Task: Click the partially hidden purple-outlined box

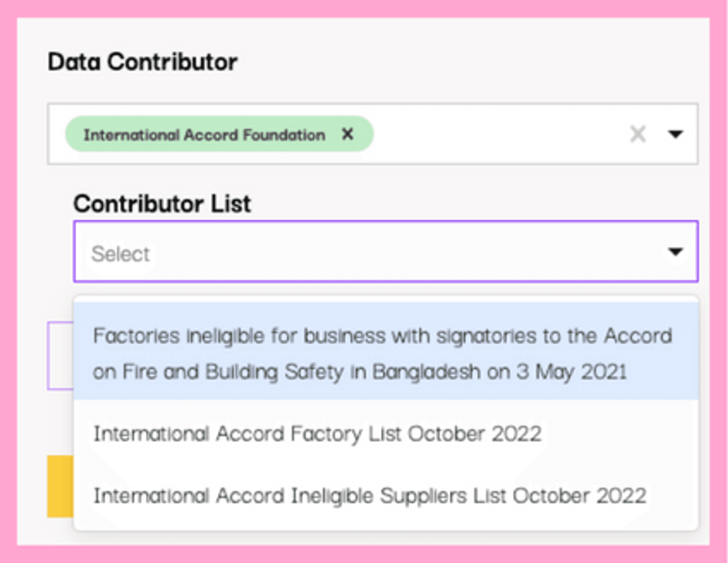Action: pos(61,355)
